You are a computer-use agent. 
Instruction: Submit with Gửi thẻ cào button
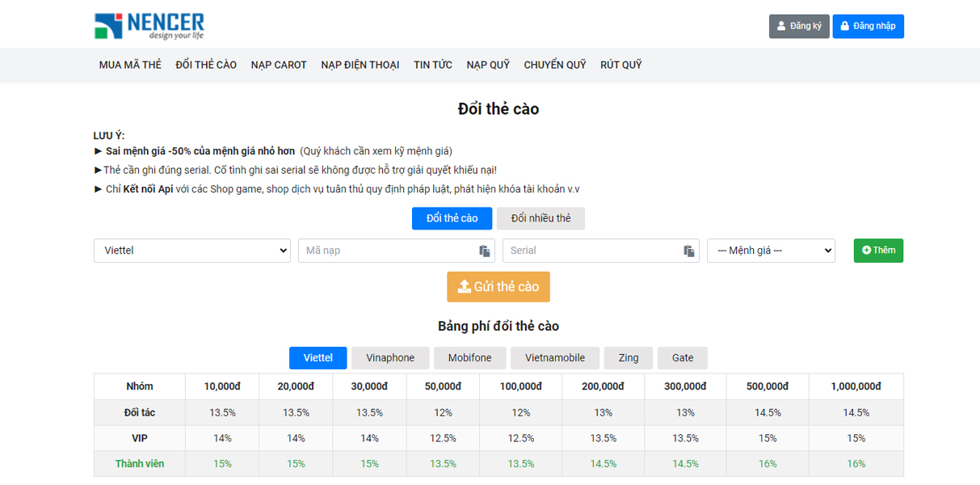click(x=498, y=287)
